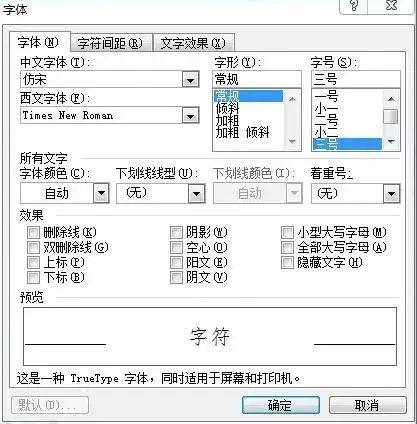Enable 全部大写字母 all caps checkbox

click(287, 247)
